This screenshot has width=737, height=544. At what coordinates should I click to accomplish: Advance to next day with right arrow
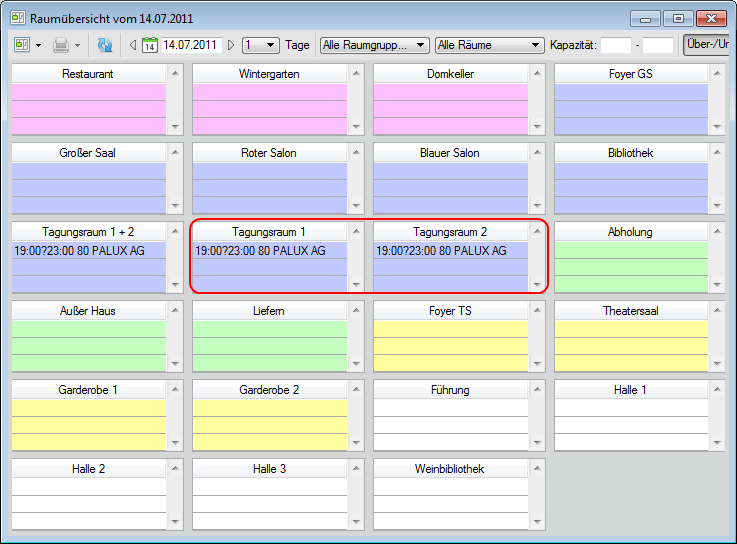231,45
